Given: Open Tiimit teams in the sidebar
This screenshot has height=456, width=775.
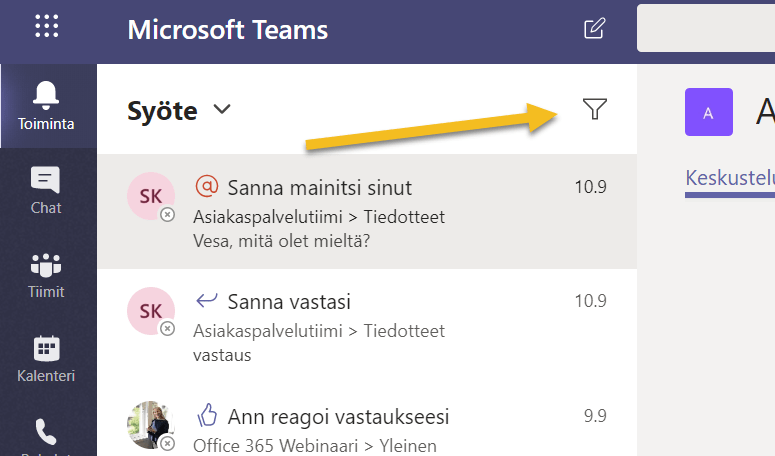Looking at the screenshot, I should (x=47, y=274).
